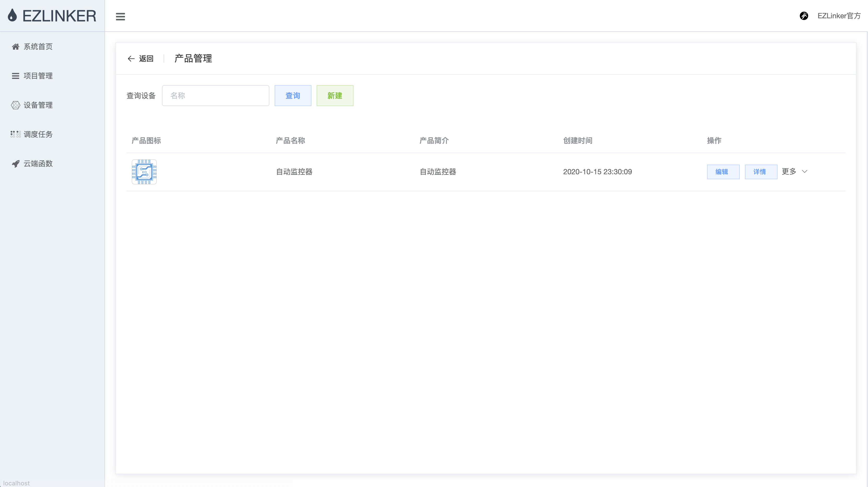Click the rocket icon beside 云端函数
This screenshot has height=487, width=868.
(15, 164)
